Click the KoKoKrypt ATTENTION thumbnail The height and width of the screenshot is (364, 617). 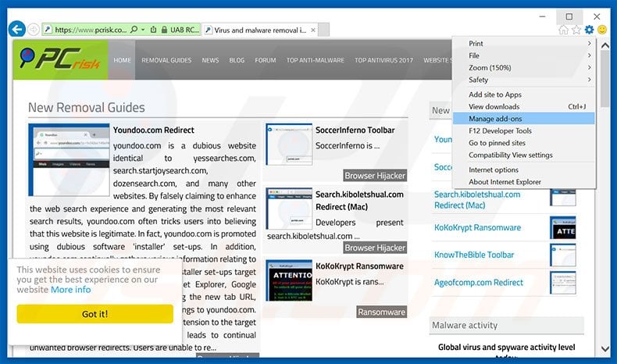click(289, 280)
